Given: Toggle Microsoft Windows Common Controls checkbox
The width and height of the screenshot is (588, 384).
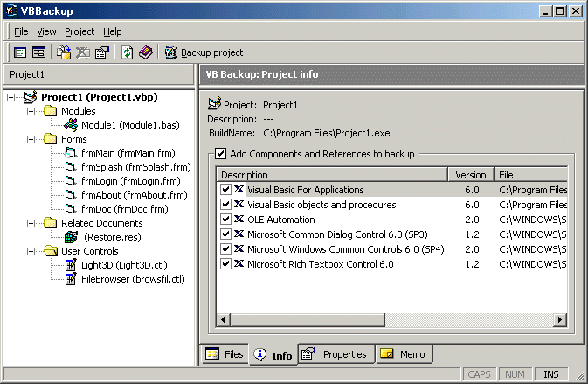Looking at the screenshot, I should (225, 249).
